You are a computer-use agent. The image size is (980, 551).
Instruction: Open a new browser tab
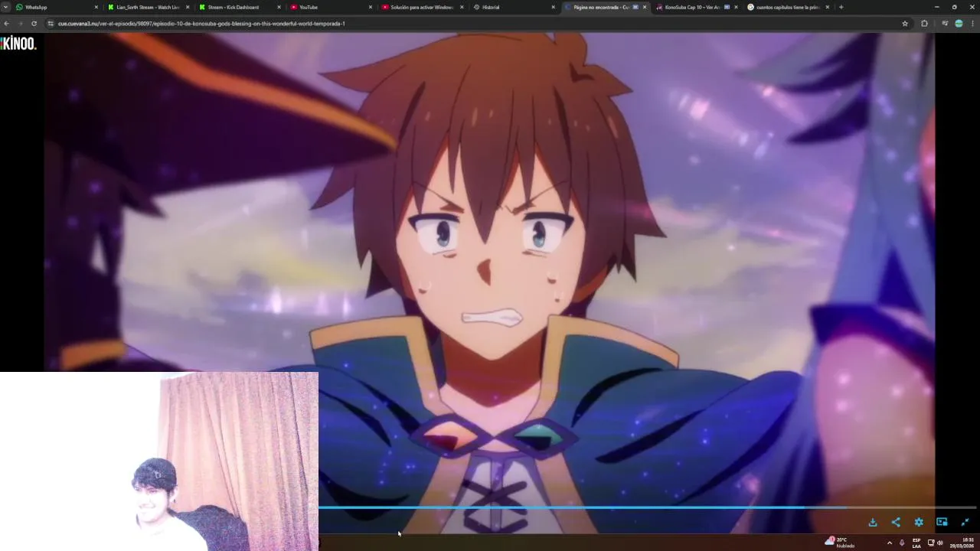coord(841,7)
